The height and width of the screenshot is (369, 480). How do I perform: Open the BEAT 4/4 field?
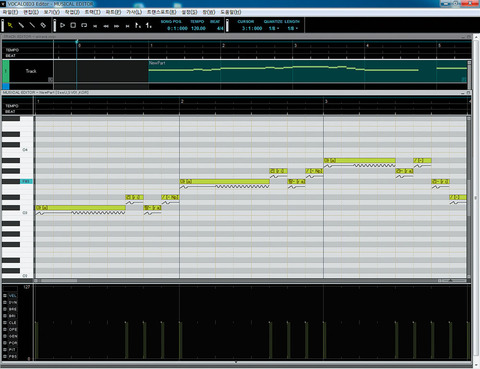pyautogui.click(x=220, y=29)
